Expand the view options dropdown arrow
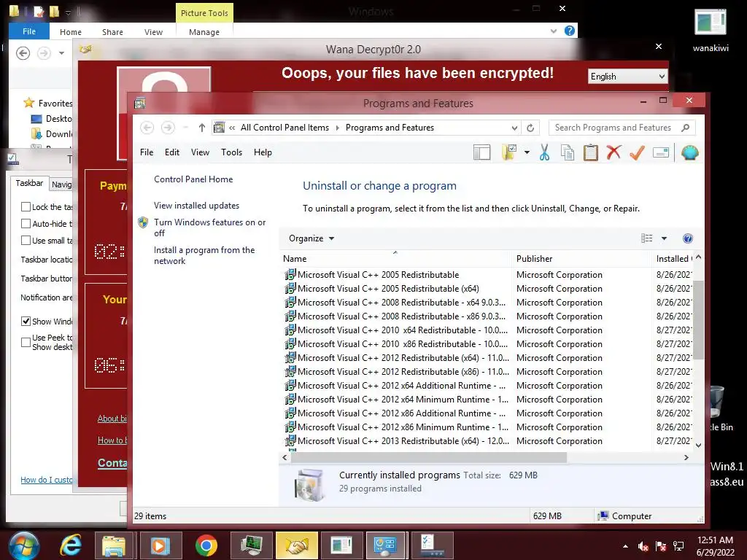747x560 pixels. 664,238
